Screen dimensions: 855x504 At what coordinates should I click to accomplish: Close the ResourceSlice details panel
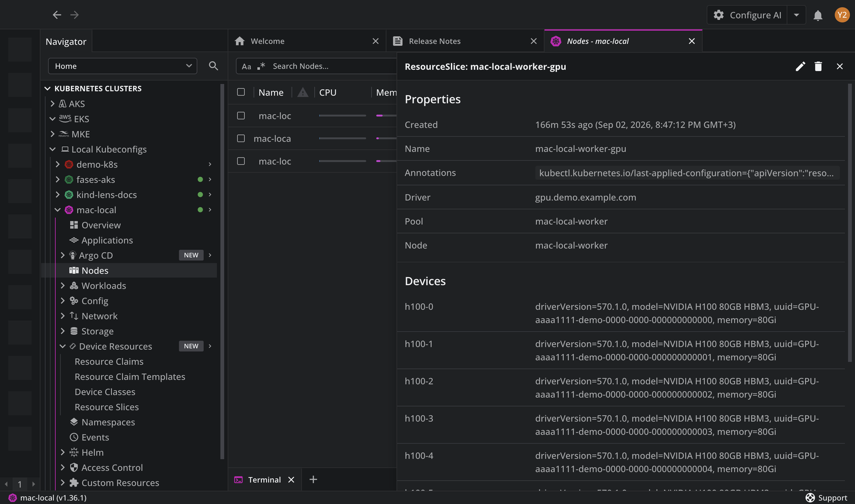[x=840, y=66]
